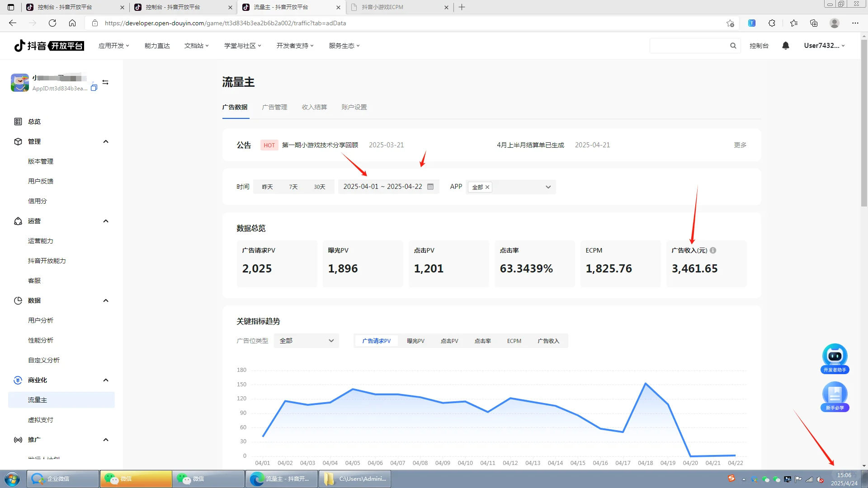Open the 广告管理 tab
Screen dimensions: 868x488
pyautogui.click(x=274, y=107)
